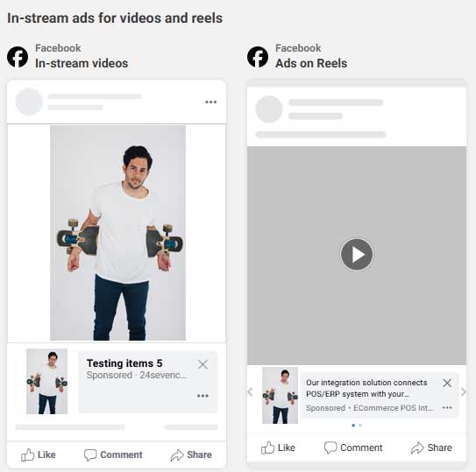Click 'Sponsored · 24sevenc...' text
This screenshot has width=476, height=472.
coord(137,375)
